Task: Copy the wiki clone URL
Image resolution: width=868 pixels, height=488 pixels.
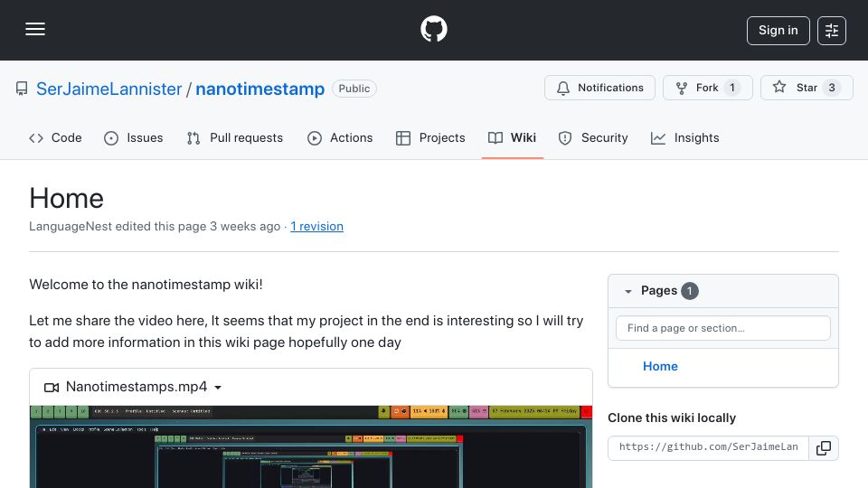Action: (824, 448)
